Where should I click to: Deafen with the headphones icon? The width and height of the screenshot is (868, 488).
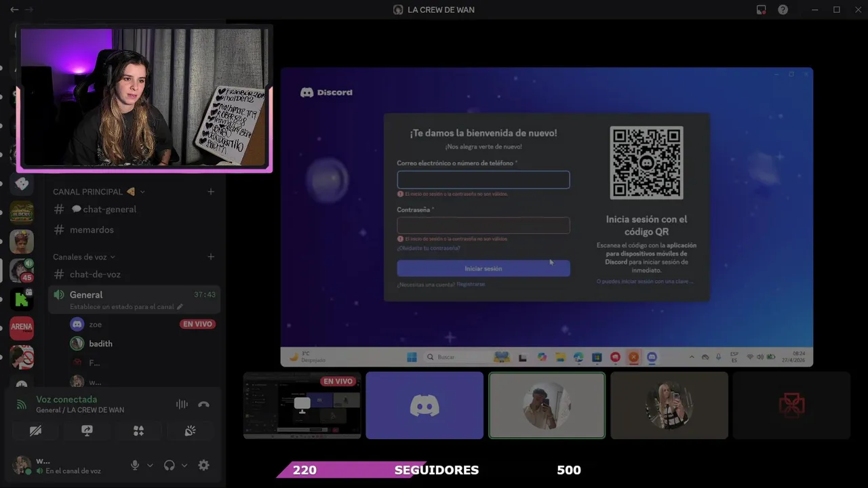point(169,465)
